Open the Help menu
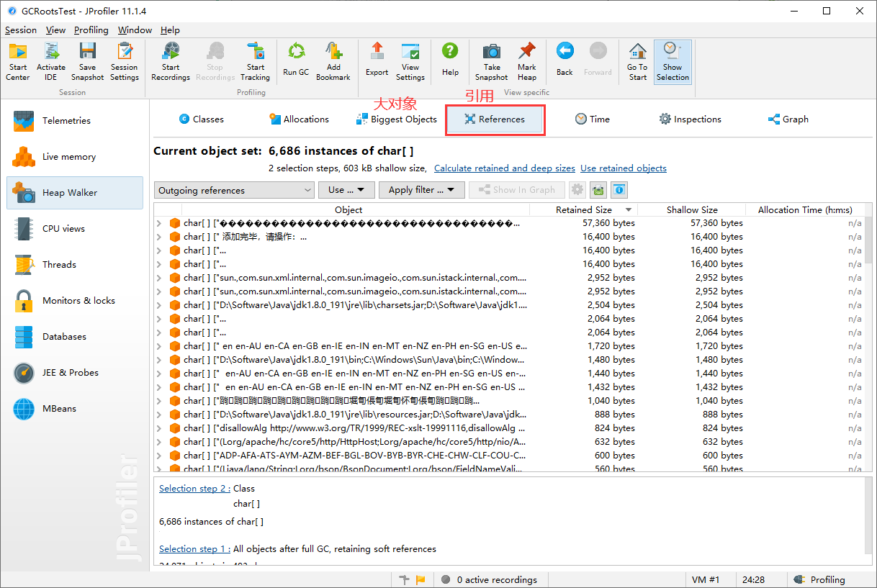This screenshot has height=588, width=877. pyautogui.click(x=170, y=30)
